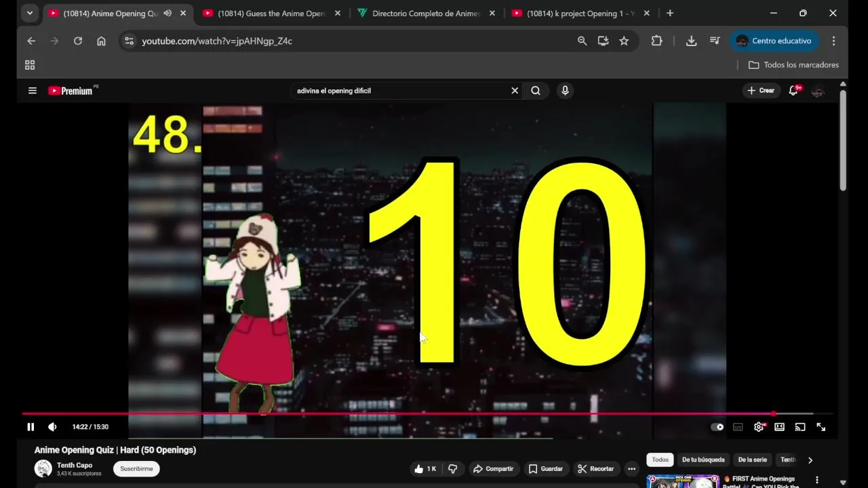868x488 pixels.
Task: Open Tenth Capo channel avatar
Action: click(43, 469)
